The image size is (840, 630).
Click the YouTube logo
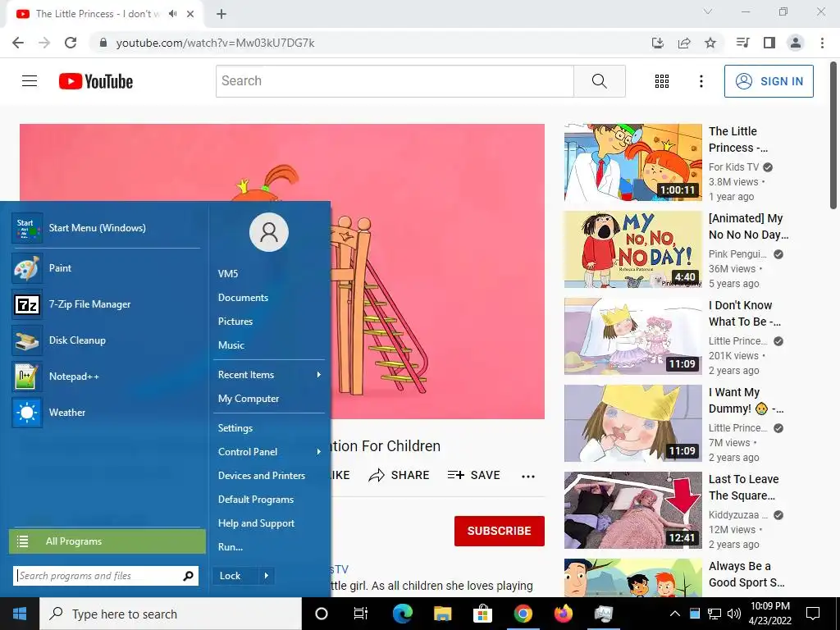coord(96,81)
